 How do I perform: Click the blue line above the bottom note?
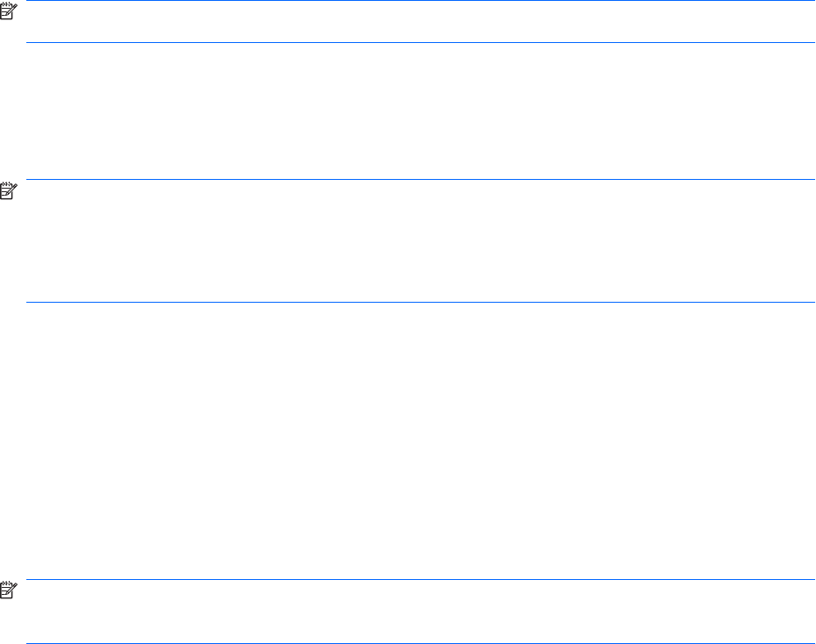421,579
